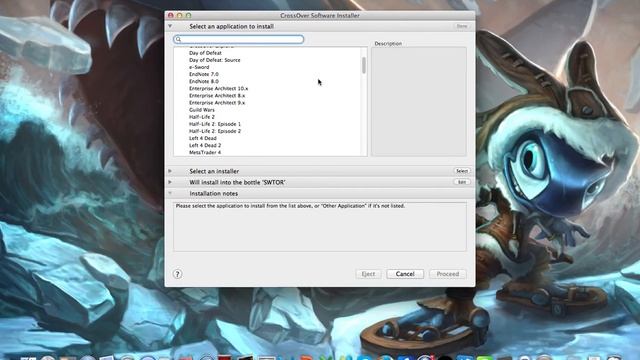Image resolution: width=640 pixels, height=360 pixels.
Task: Click the application list scrollbar thumb
Action: click(364, 65)
